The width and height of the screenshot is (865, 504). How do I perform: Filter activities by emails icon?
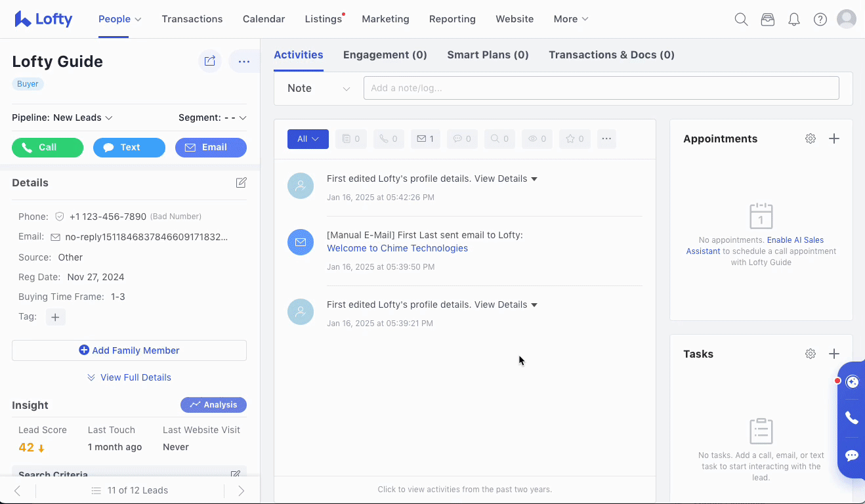tap(425, 139)
